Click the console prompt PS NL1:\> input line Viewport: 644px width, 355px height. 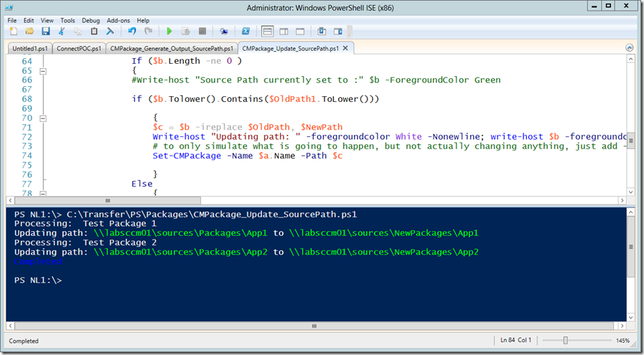[38, 280]
